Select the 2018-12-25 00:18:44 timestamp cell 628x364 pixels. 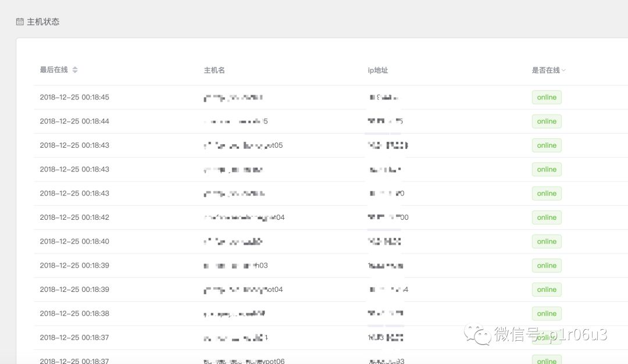pyautogui.click(x=74, y=122)
